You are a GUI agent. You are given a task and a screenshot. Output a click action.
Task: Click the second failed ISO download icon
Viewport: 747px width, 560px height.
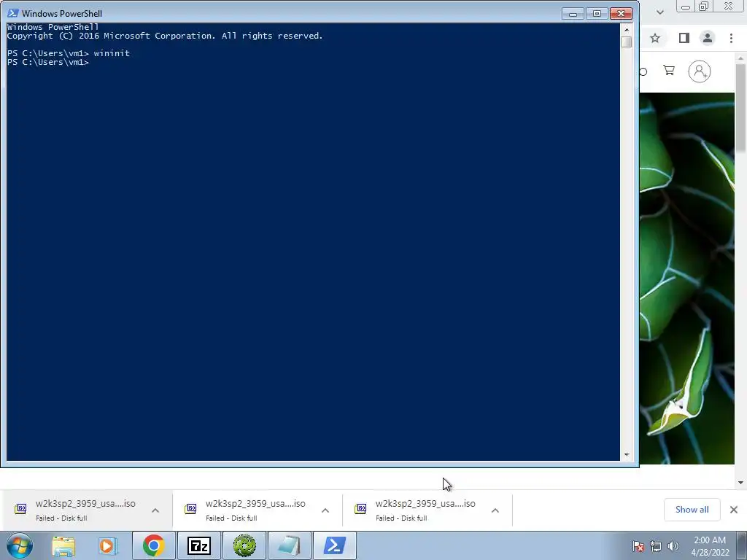click(x=190, y=509)
